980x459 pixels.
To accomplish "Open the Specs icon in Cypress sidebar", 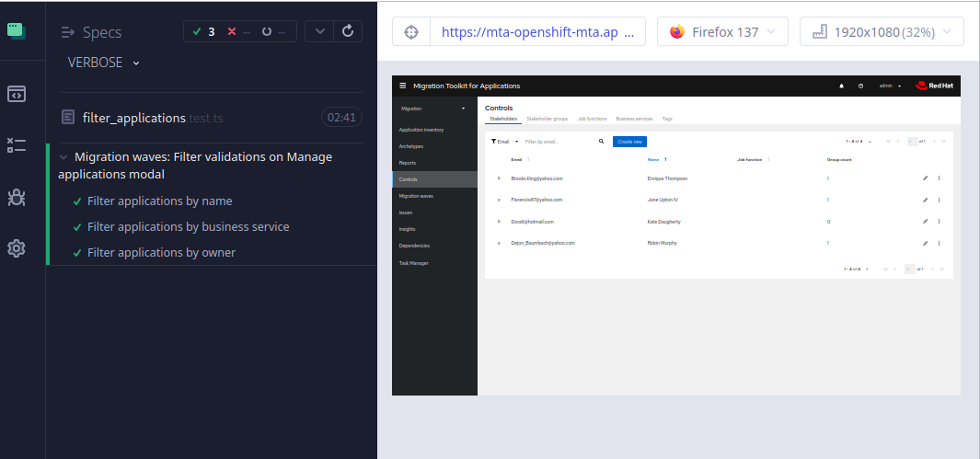I will pos(17,94).
